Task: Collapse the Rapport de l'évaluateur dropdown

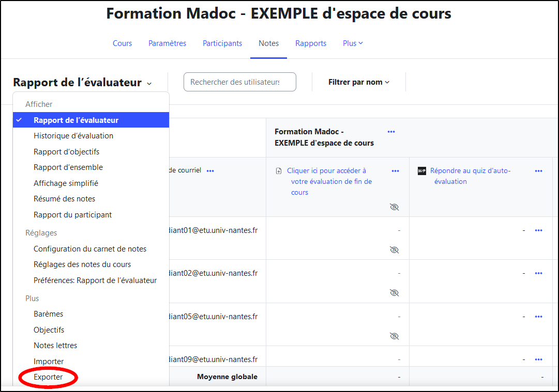Action: click(83, 83)
